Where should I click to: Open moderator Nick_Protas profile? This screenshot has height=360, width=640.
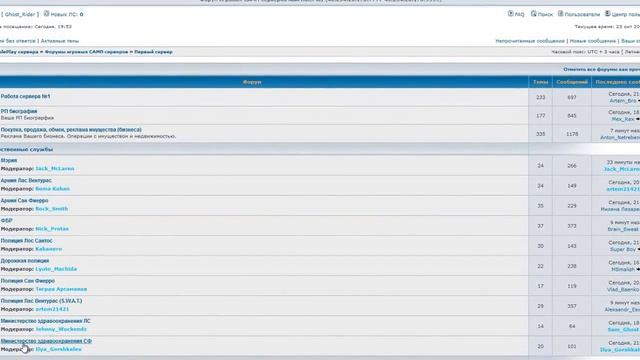pos(52,229)
